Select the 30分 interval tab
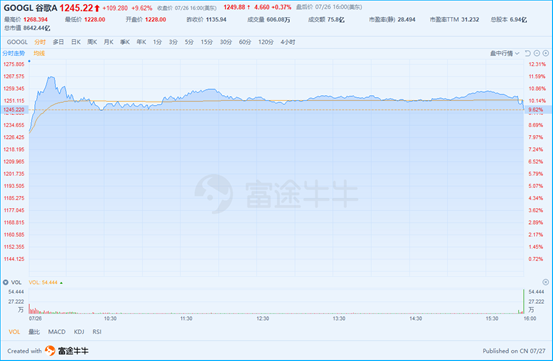Viewport: 553px width, 361px height. (226, 42)
